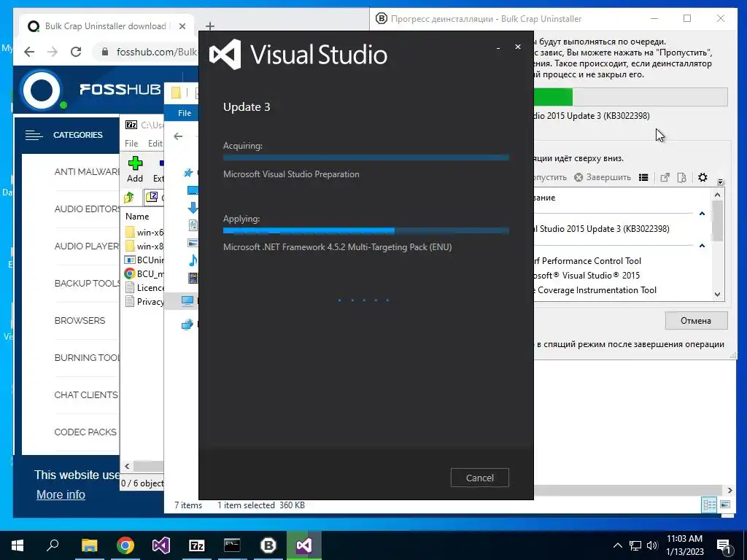
Task: Click the open-external-window icon in uninstaller toolbar
Action: point(665,178)
